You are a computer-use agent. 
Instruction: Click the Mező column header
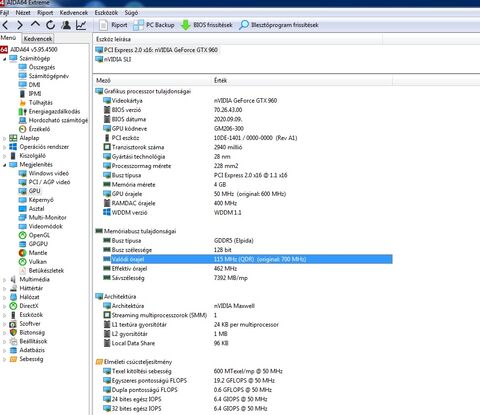pyautogui.click(x=103, y=80)
